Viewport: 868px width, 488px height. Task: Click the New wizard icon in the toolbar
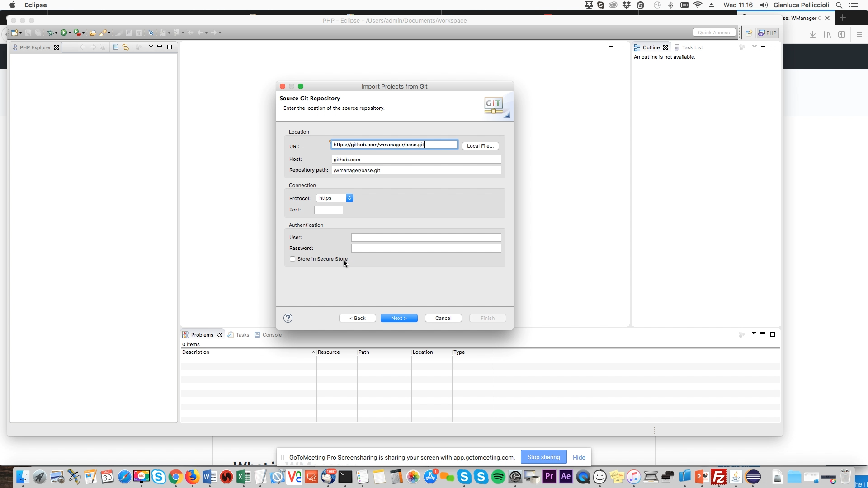14,33
